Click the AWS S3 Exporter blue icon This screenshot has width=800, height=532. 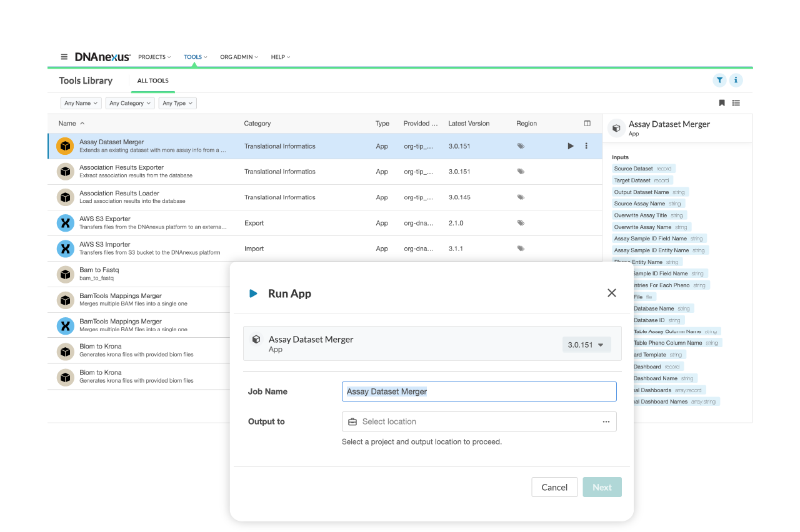coord(66,223)
